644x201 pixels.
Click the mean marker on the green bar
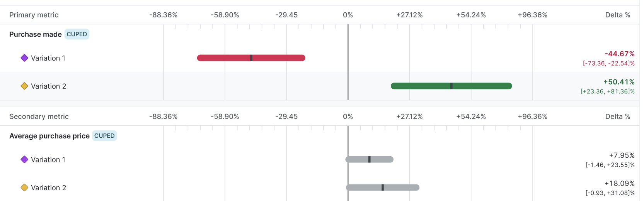coord(451,86)
